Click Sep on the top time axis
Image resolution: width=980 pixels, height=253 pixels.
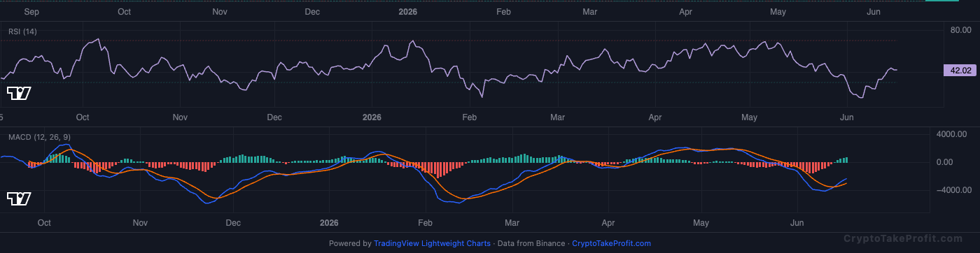click(31, 12)
